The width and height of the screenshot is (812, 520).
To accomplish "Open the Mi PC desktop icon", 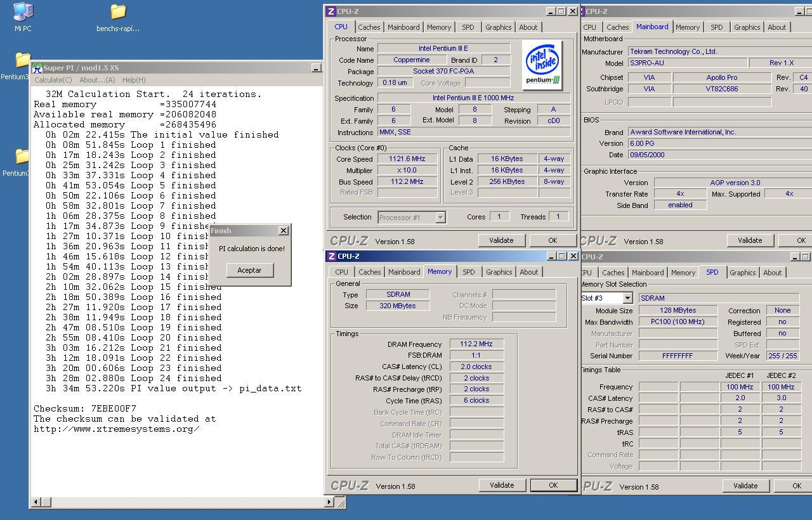I will click(23, 16).
